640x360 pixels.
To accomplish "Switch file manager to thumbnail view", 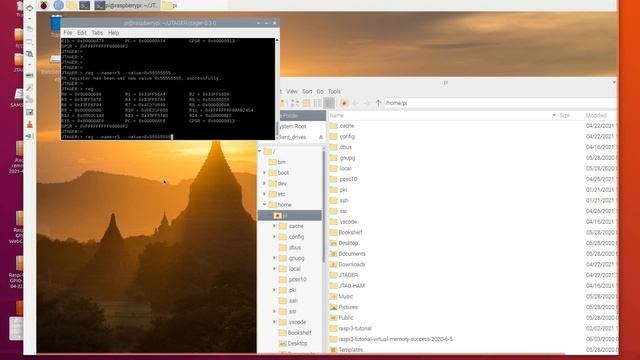I will [306, 103].
